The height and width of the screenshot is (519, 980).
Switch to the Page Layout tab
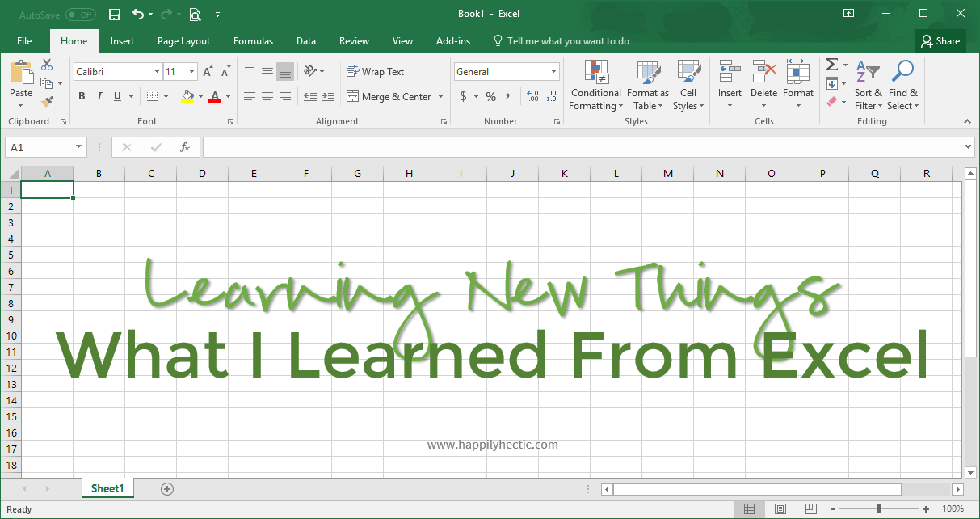pos(183,41)
